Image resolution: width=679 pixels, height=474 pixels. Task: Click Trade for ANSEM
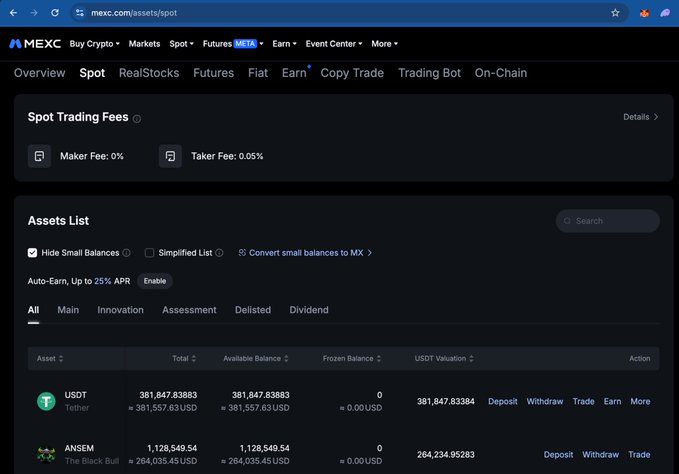click(639, 455)
